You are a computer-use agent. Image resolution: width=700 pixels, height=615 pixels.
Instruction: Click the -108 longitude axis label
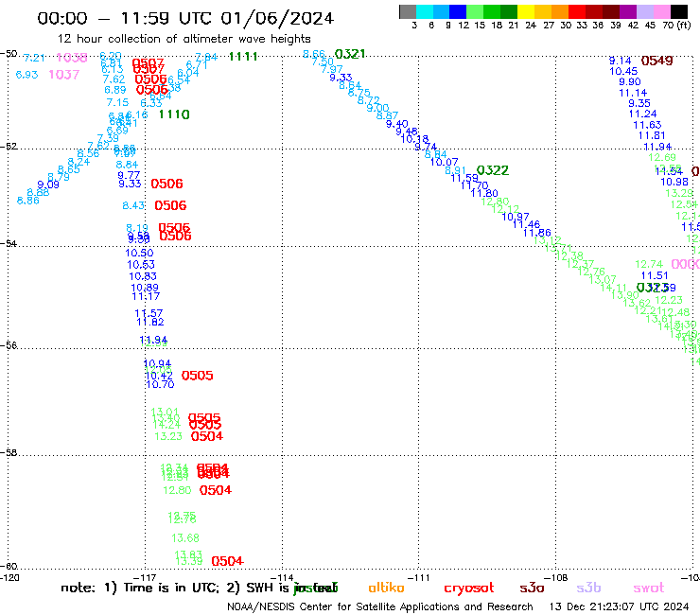click(x=556, y=577)
